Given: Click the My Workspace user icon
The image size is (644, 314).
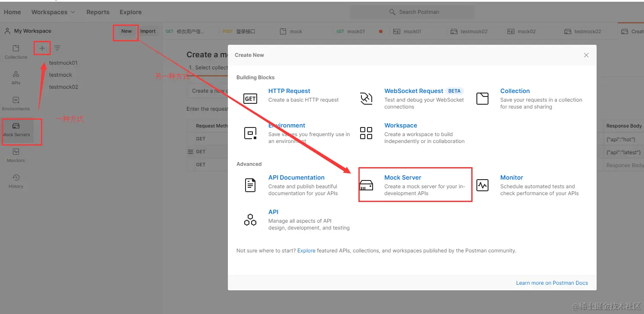Looking at the screenshot, I should coord(7,31).
